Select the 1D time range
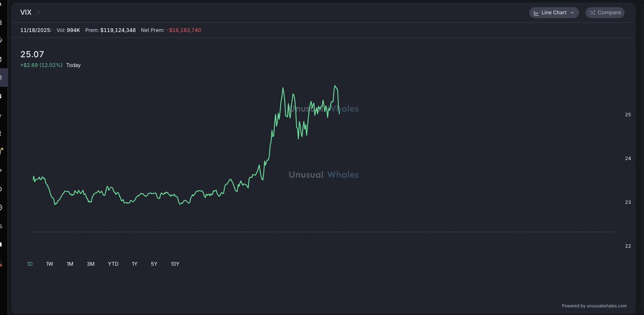The height and width of the screenshot is (315, 644). pos(30,264)
